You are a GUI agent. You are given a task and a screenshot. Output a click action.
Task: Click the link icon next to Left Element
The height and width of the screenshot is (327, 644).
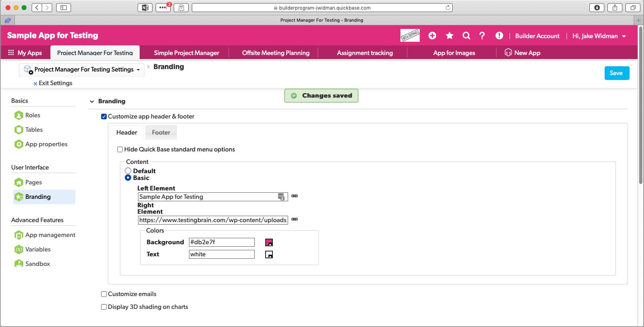click(295, 196)
